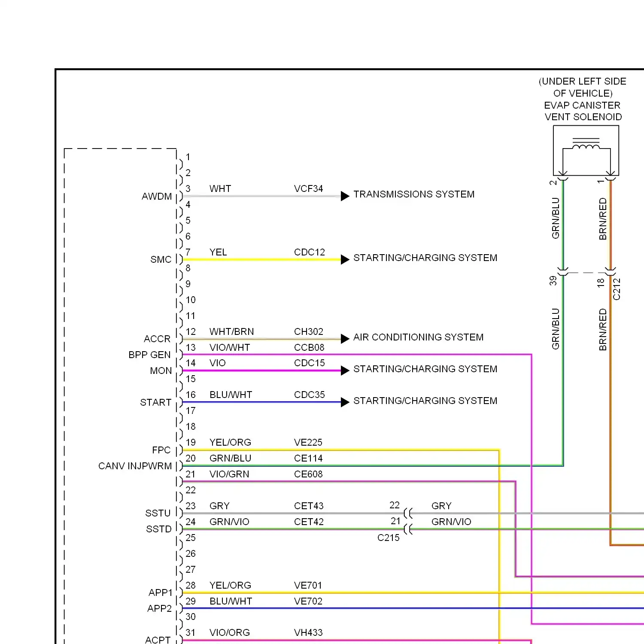644x644 pixels.
Task: Click pin number 18 on the module
Action: [191, 427]
